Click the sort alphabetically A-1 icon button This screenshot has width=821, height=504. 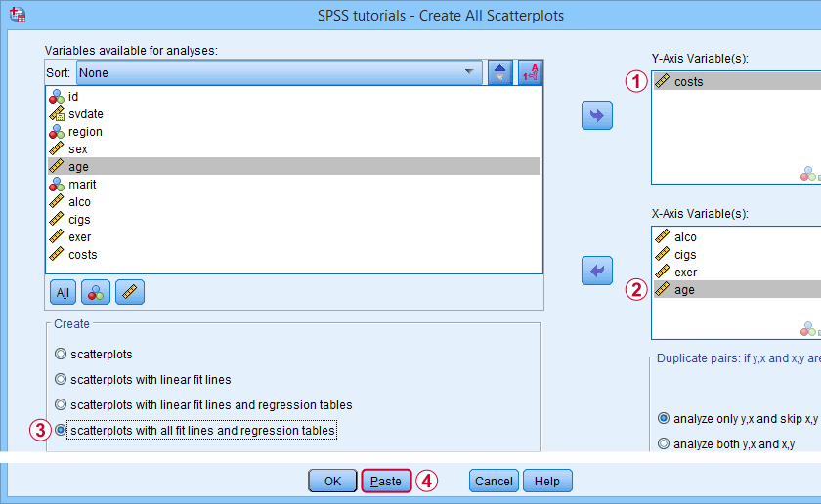coord(531,72)
